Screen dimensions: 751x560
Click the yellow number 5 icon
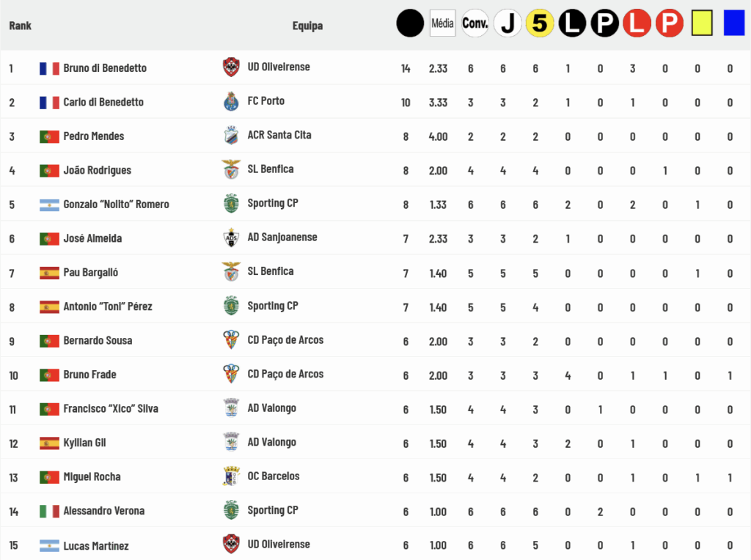(540, 23)
